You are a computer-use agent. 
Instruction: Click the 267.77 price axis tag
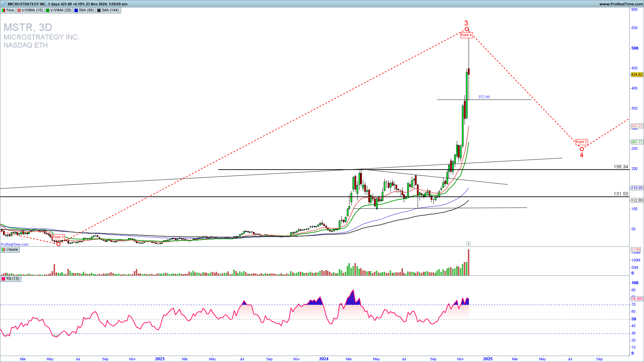tap(637, 142)
